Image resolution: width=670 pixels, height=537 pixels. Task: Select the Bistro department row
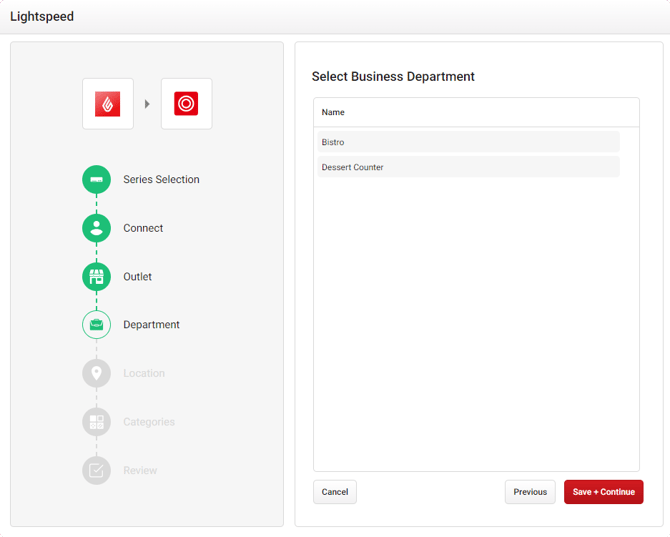pos(468,142)
